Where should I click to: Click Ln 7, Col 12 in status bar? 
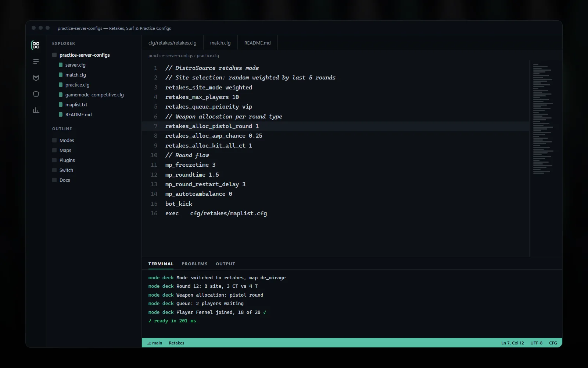tap(512, 343)
